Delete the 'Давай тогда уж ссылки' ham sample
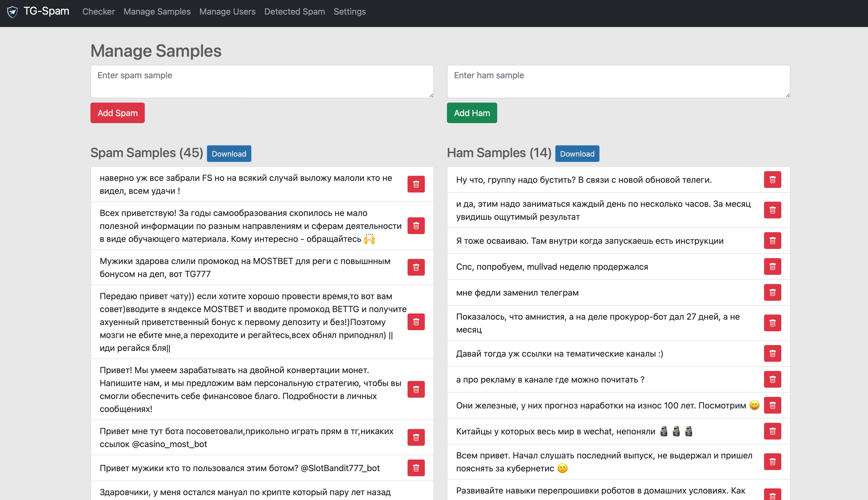The image size is (868, 500). [772, 353]
